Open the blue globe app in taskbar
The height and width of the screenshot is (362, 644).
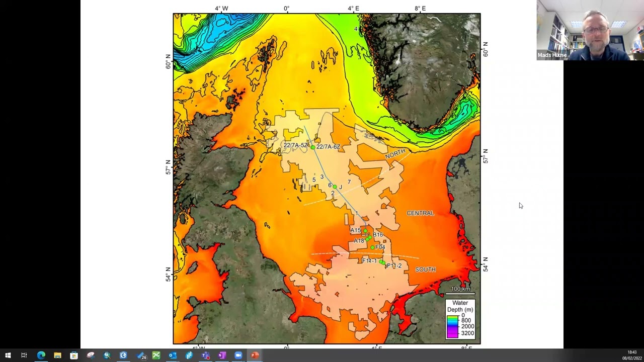[x=123, y=355]
